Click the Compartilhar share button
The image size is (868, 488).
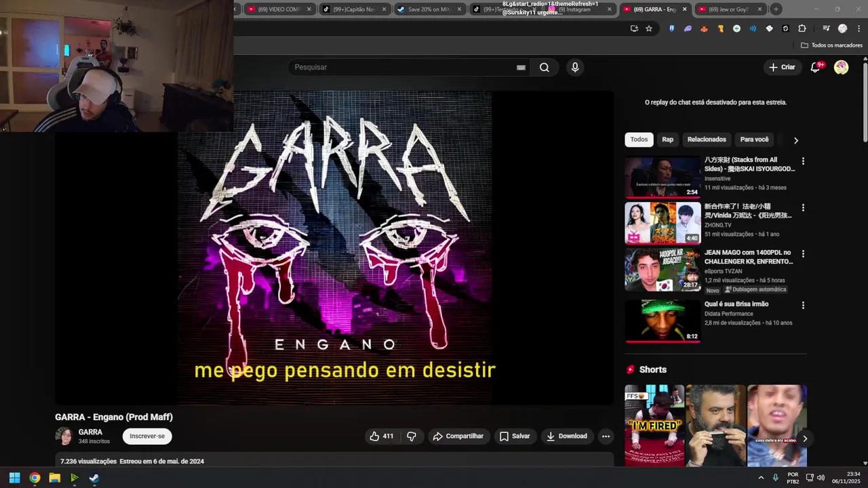458,436
